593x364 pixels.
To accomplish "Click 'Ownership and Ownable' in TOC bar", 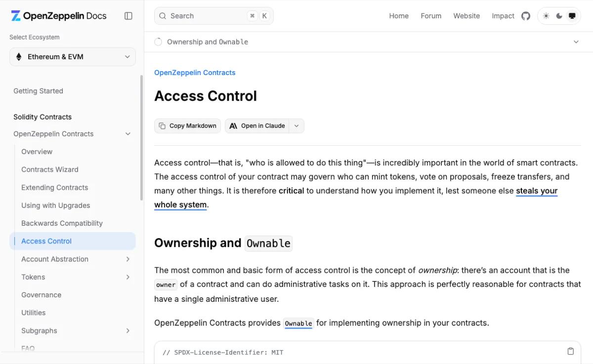I will click(x=208, y=42).
